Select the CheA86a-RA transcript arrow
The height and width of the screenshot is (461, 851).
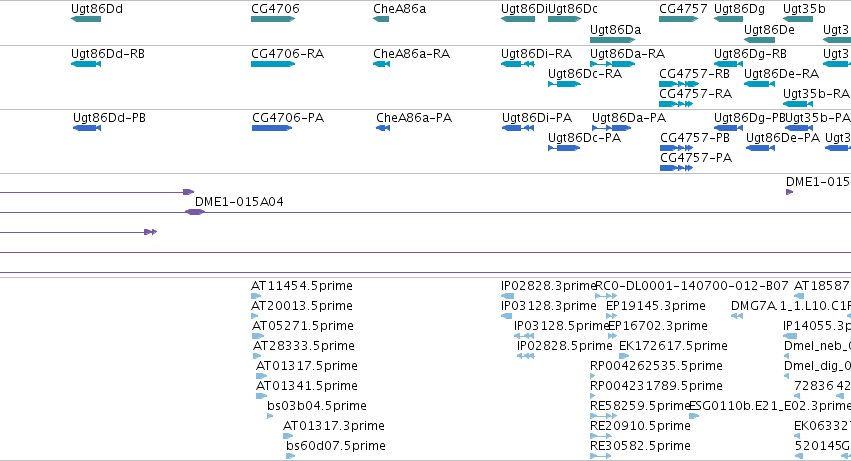tap(382, 64)
